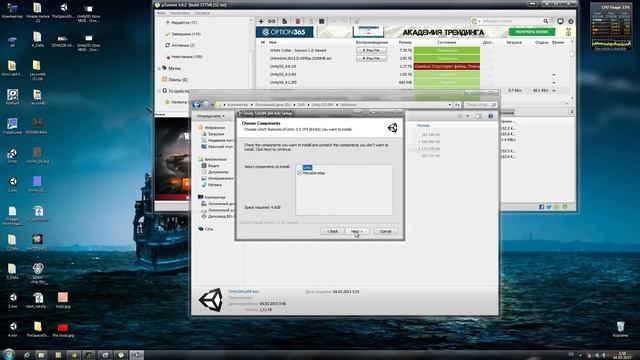The width and height of the screenshot is (640, 360).
Task: Click Stop Torrent square icon in uTorrent
Action: click(x=322, y=21)
